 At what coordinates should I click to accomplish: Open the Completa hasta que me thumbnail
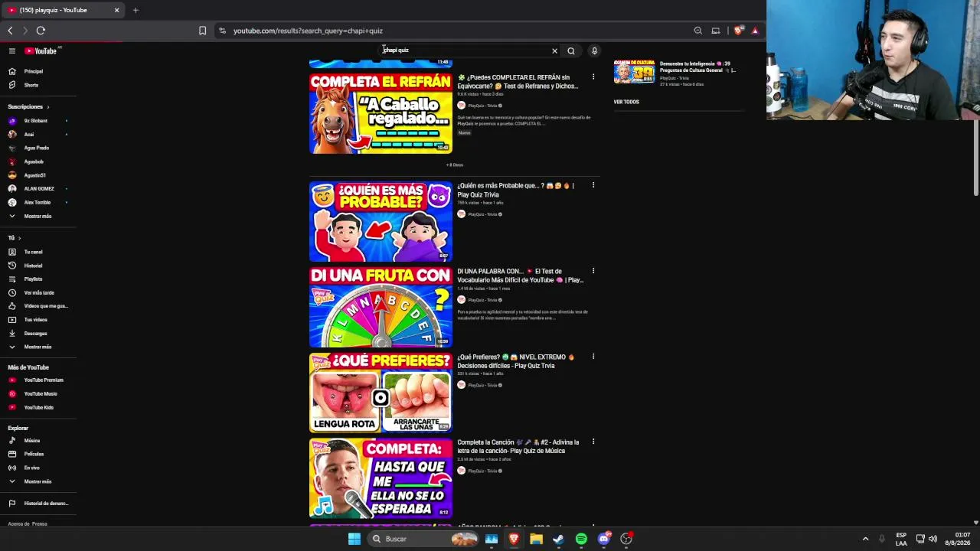(x=381, y=478)
